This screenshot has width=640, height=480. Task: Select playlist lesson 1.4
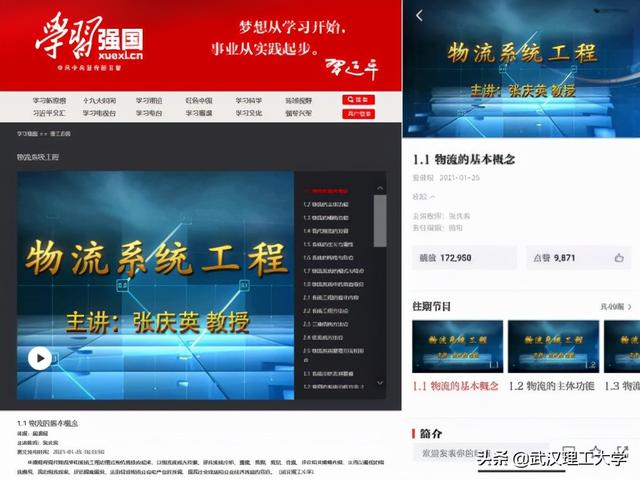[x=326, y=231]
